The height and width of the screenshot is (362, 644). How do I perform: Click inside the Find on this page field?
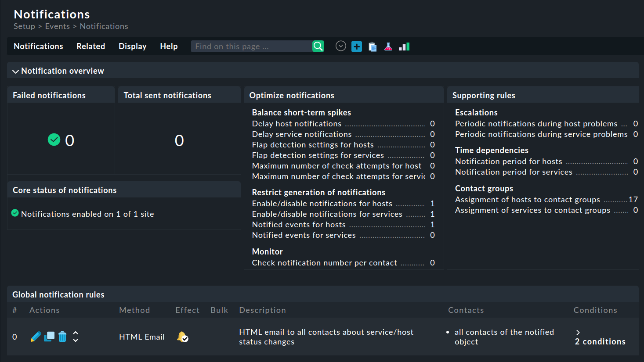(250, 46)
